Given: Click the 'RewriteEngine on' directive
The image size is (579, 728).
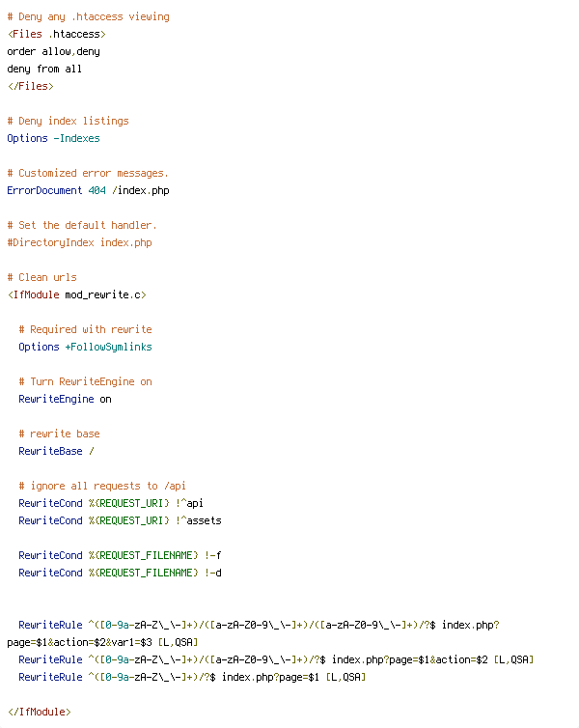Looking at the screenshot, I should (65, 400).
